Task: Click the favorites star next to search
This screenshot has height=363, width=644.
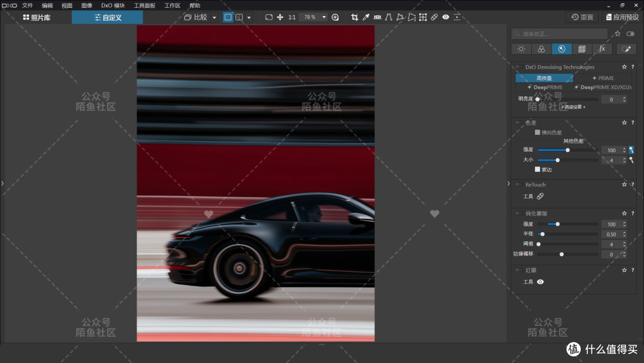Action: click(x=617, y=33)
